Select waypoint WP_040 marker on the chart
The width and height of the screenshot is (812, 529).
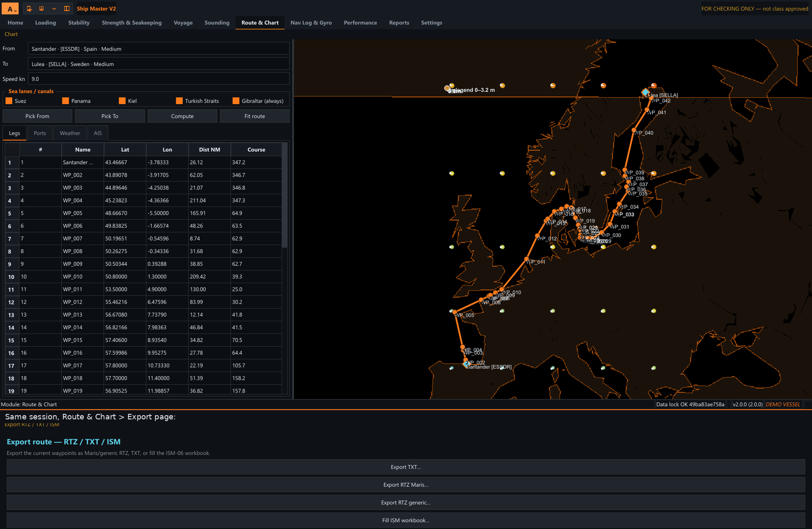634,130
